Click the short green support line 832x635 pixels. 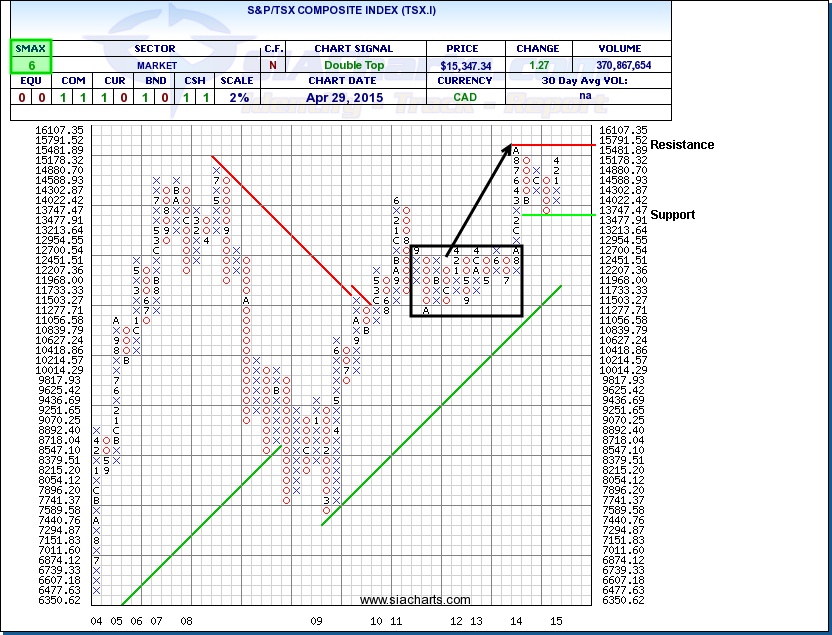tap(560, 214)
